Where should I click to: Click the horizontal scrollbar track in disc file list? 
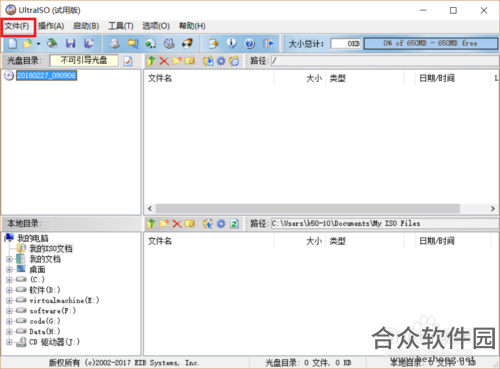tap(308, 208)
